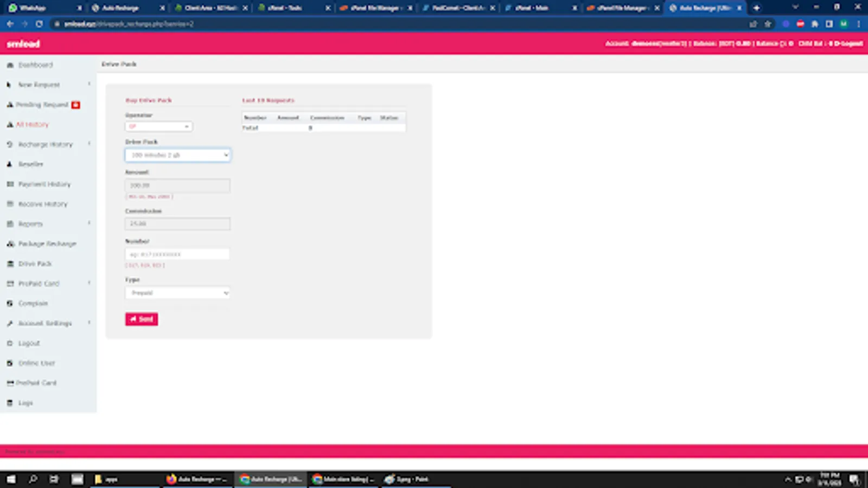This screenshot has height=488, width=868.
Task: Open Drive Pack in sidebar
Action: coord(35,264)
